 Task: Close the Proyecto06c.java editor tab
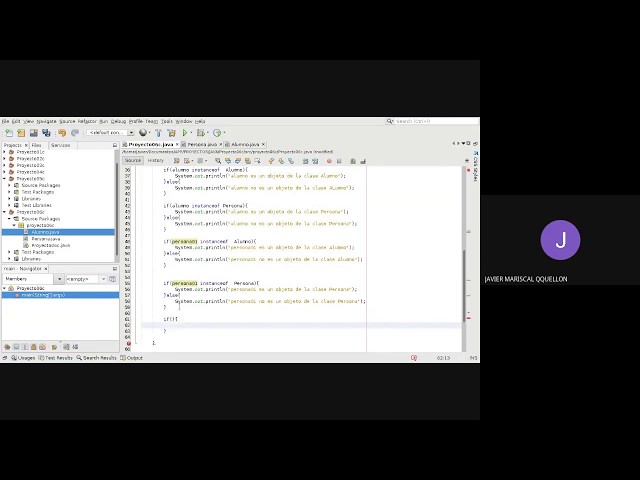[x=177, y=144]
